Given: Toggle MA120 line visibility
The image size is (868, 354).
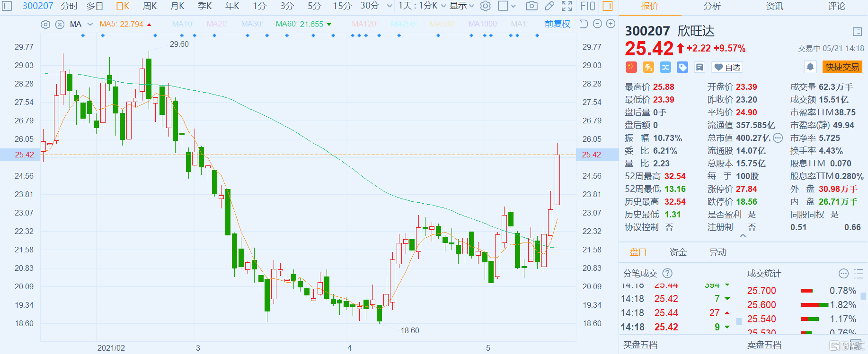Looking at the screenshot, I should click(x=364, y=24).
